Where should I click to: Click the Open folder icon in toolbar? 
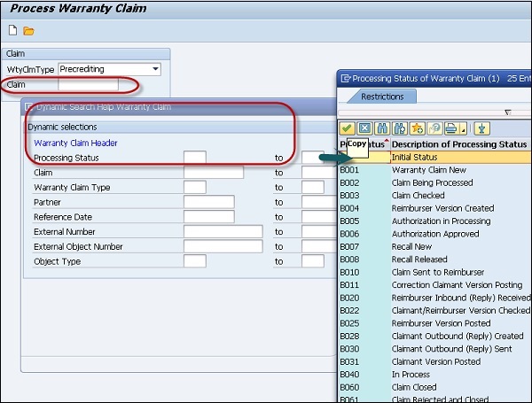[x=28, y=31]
